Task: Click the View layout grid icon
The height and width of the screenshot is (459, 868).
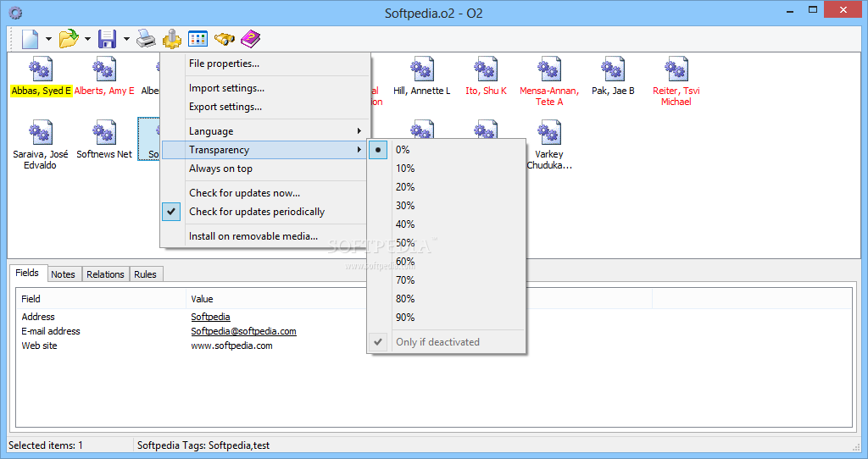Action: click(x=198, y=39)
